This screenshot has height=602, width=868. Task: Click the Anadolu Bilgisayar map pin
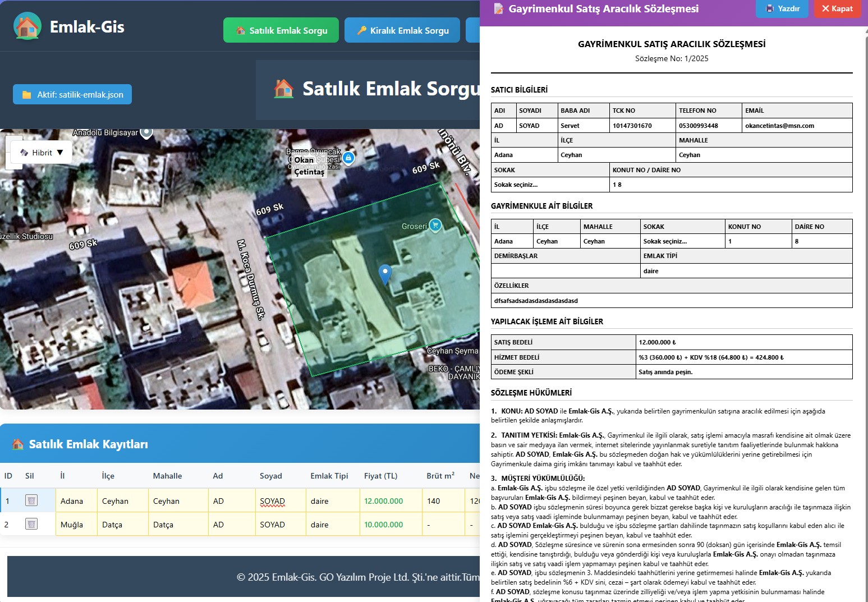tap(146, 132)
